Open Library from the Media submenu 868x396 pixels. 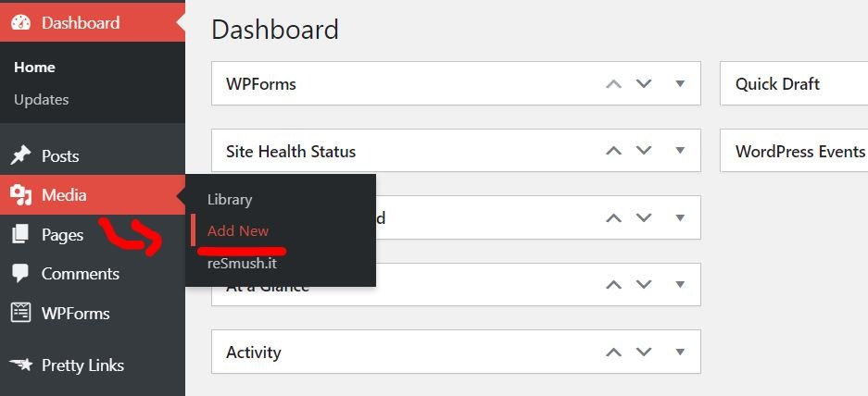pos(230,200)
